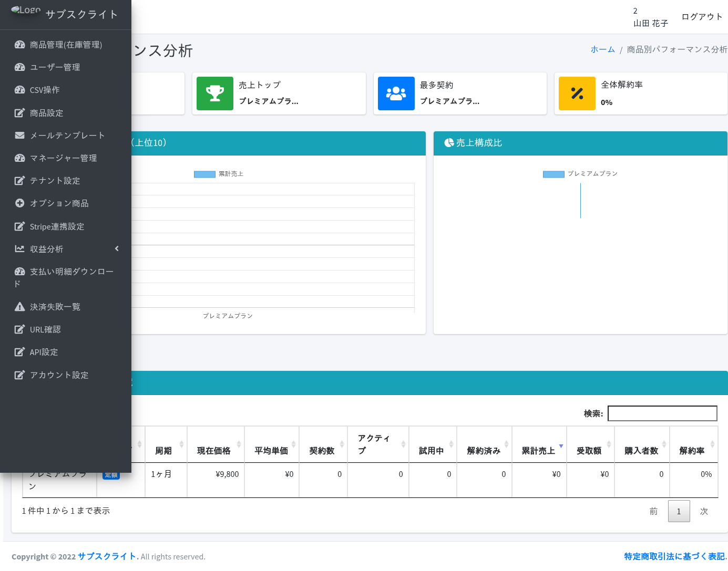The width and height of the screenshot is (728, 571).
Task: Click the line chart icon beside 収益分析
Action: coord(20,249)
